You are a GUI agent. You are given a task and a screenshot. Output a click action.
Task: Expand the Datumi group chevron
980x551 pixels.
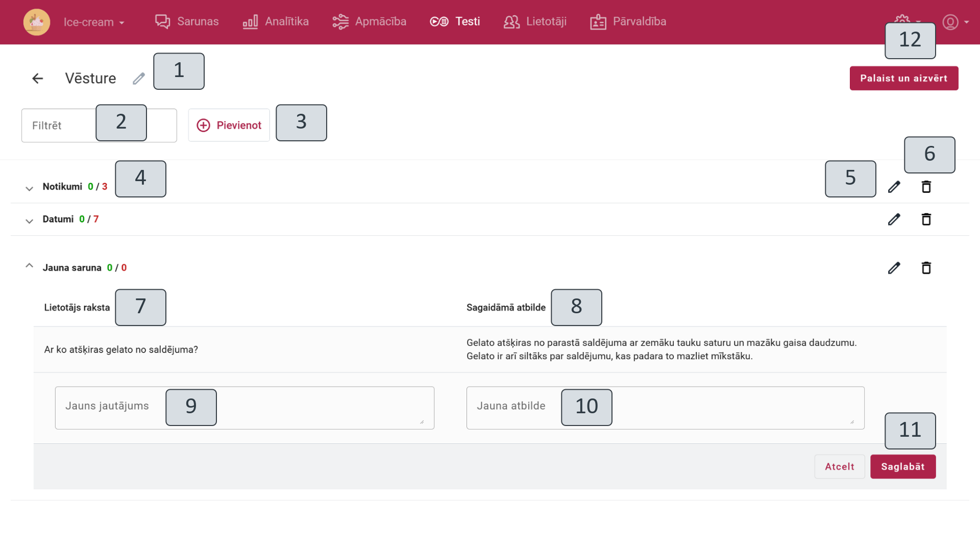(x=30, y=220)
